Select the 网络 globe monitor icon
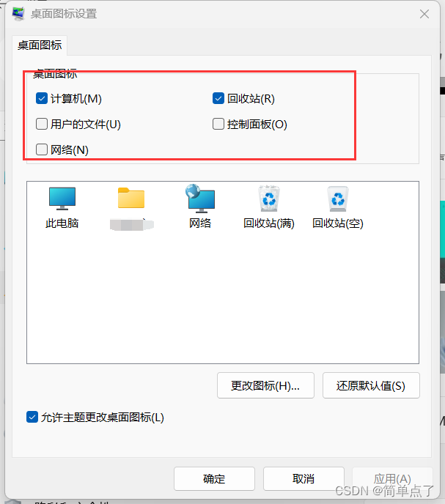Screen dimensions: 445x504 click(x=200, y=199)
